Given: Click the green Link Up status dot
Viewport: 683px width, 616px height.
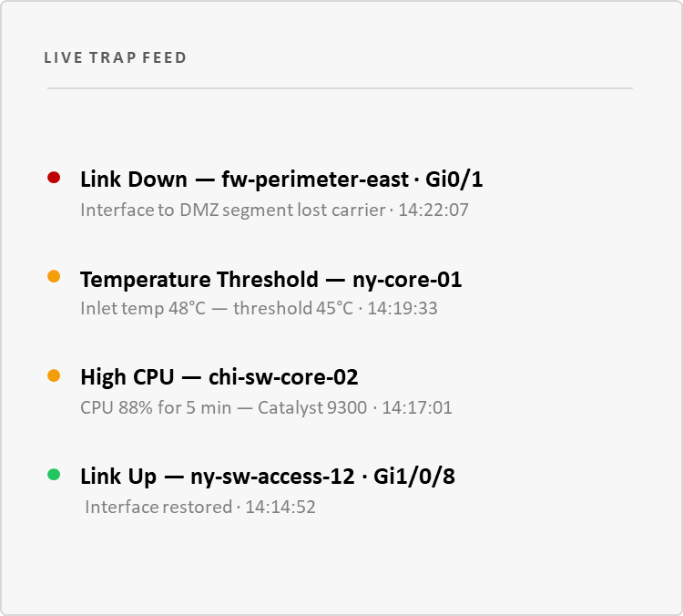Looking at the screenshot, I should click(54, 474).
